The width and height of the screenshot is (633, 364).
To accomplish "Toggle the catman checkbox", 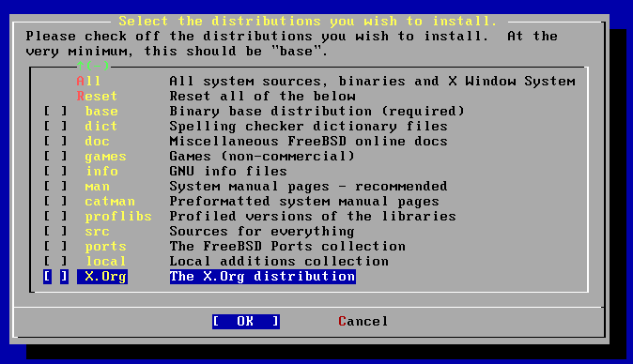I will click(x=55, y=201).
